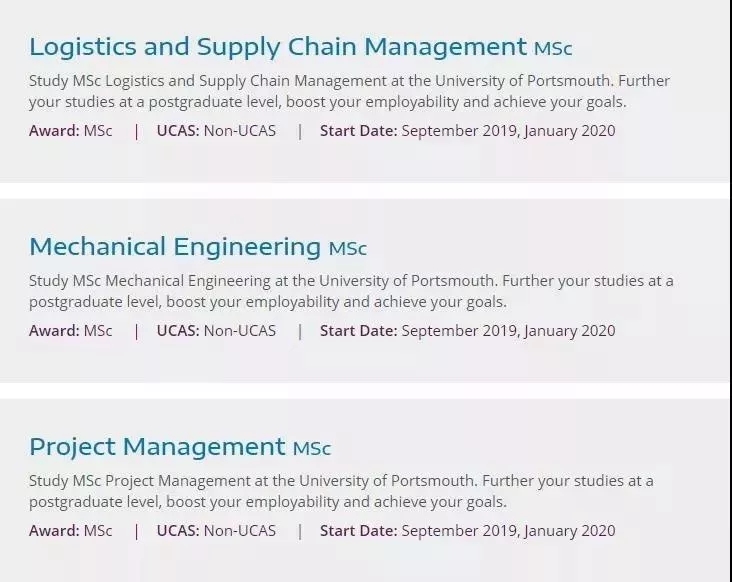Click Award: MSc under Logistics course

coord(71,131)
